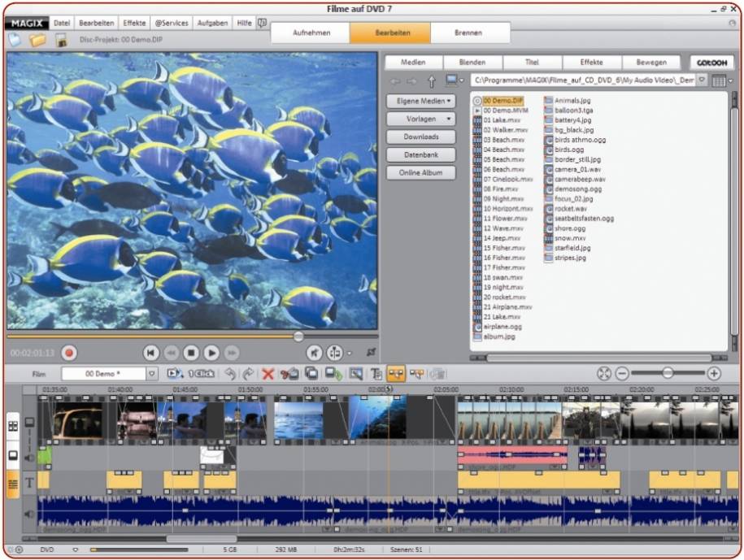744x560 pixels.
Task: Click the overlay track speaker icon
Action: click(x=29, y=458)
